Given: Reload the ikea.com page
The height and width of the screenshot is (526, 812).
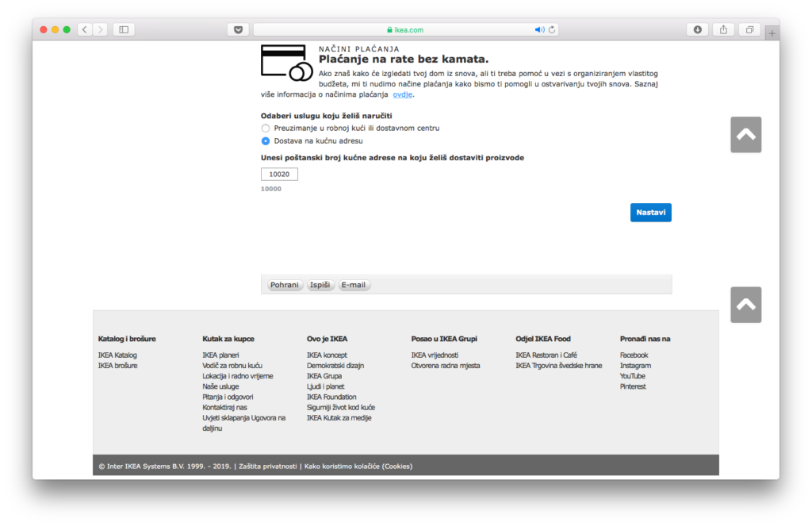Looking at the screenshot, I should (x=552, y=30).
